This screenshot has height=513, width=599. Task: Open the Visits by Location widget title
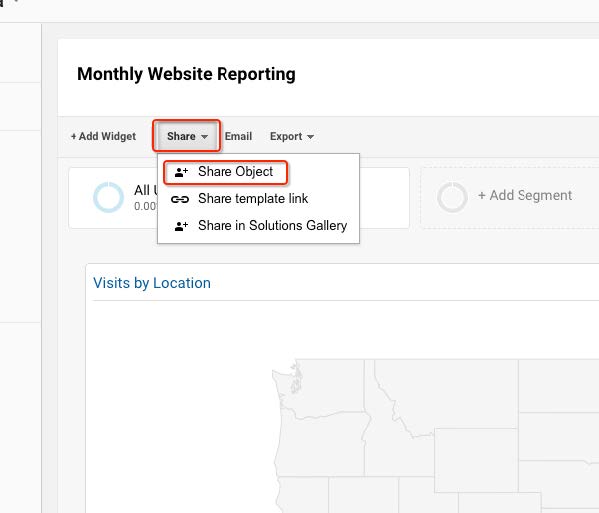tap(152, 283)
